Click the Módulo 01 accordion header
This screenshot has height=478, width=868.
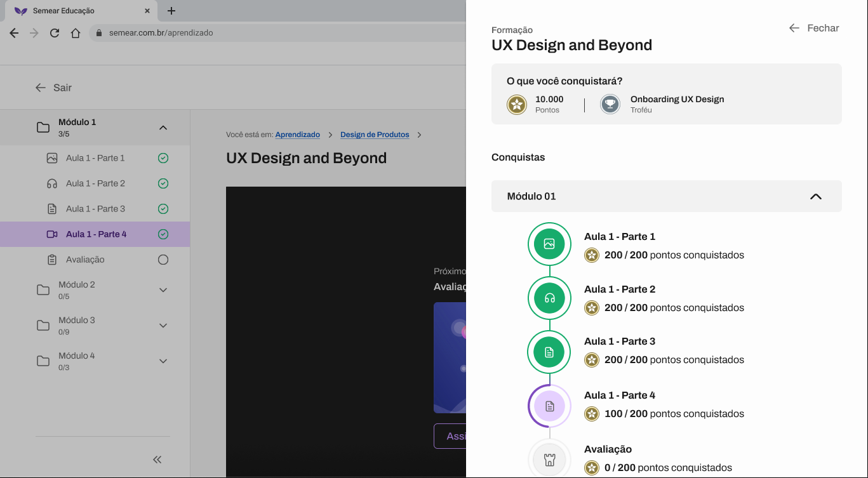coord(667,196)
